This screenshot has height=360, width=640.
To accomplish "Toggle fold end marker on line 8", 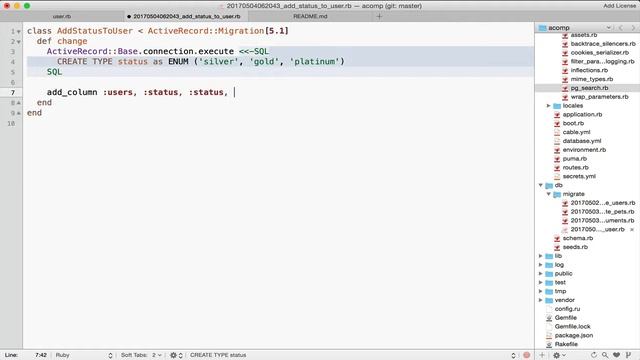I will tap(19, 103).
